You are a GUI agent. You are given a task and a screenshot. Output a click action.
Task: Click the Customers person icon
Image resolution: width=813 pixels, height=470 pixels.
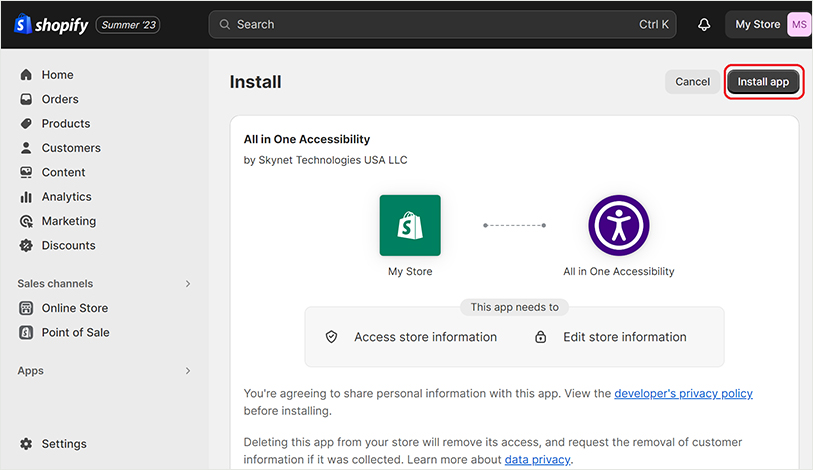[x=26, y=148]
